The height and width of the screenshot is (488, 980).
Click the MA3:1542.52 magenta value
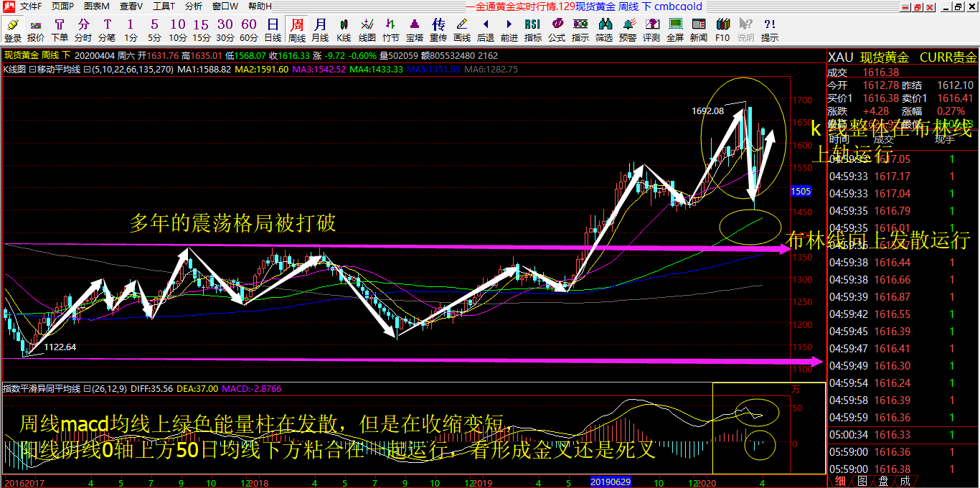coord(319,70)
